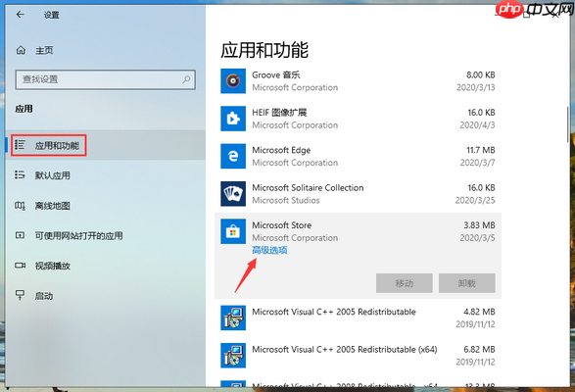575x392 pixels.
Task: Select HEIF 图像扩展 entry name
Action: (279, 113)
